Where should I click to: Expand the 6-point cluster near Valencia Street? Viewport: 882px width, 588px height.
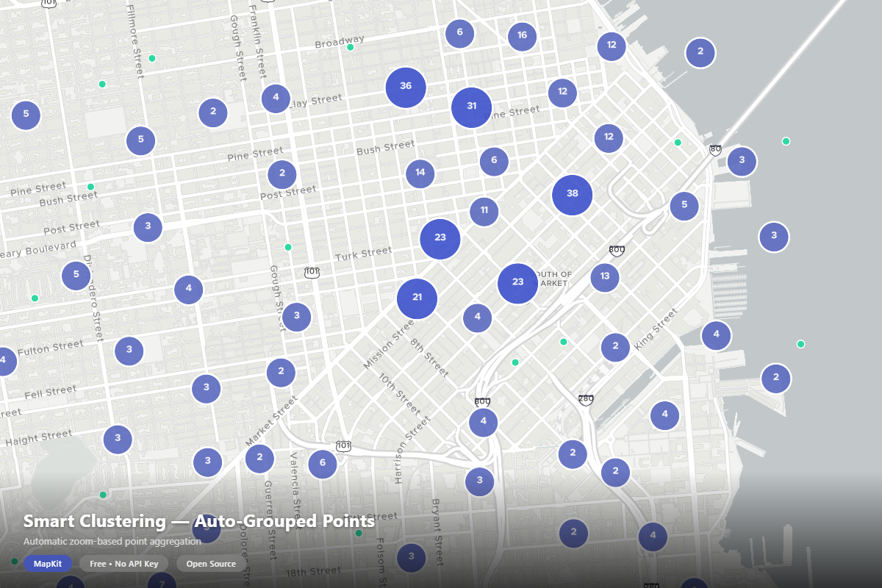(322, 464)
